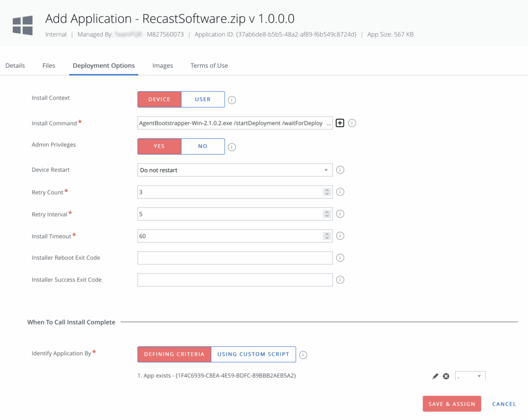528x420 pixels.
Task: Remove the App exists criteria with X icon
Action: [x=446, y=376]
